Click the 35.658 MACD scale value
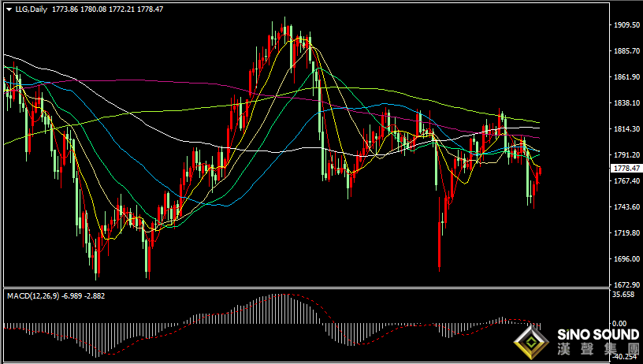 pos(623,295)
